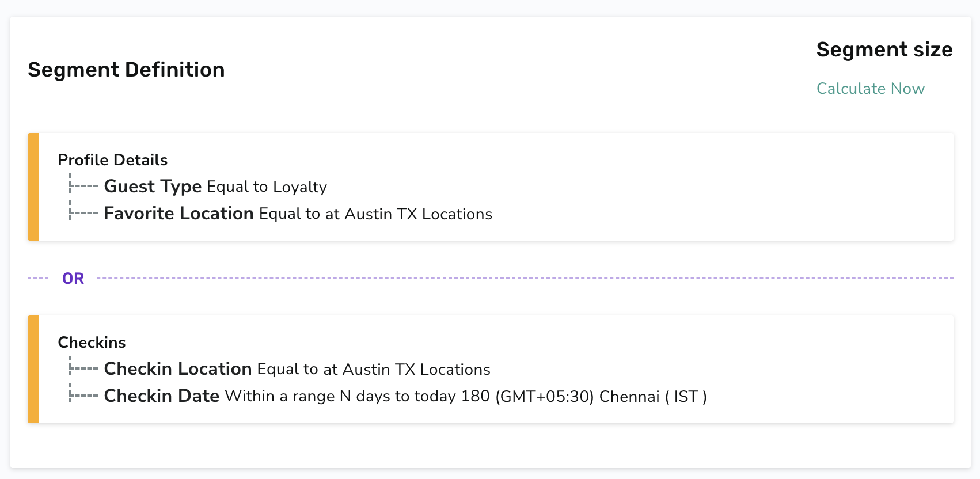
Task: Select the Guest Type condition
Action: click(x=215, y=187)
